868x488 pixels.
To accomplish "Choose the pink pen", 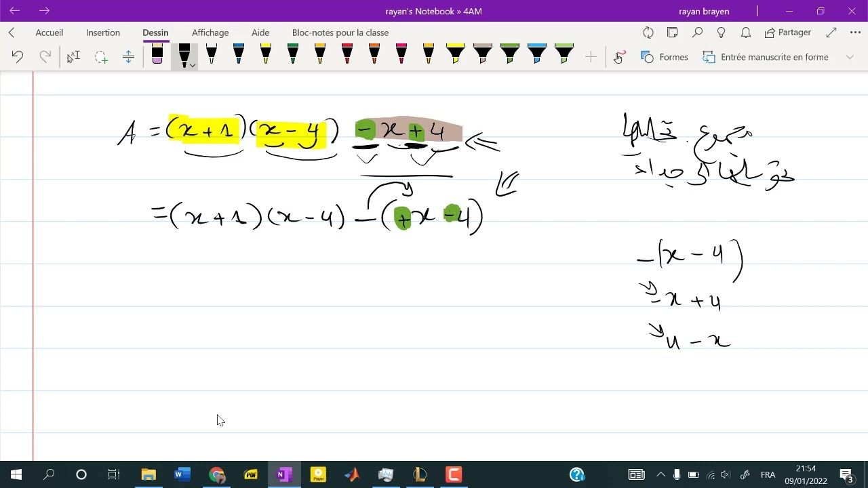I will pos(401,54).
